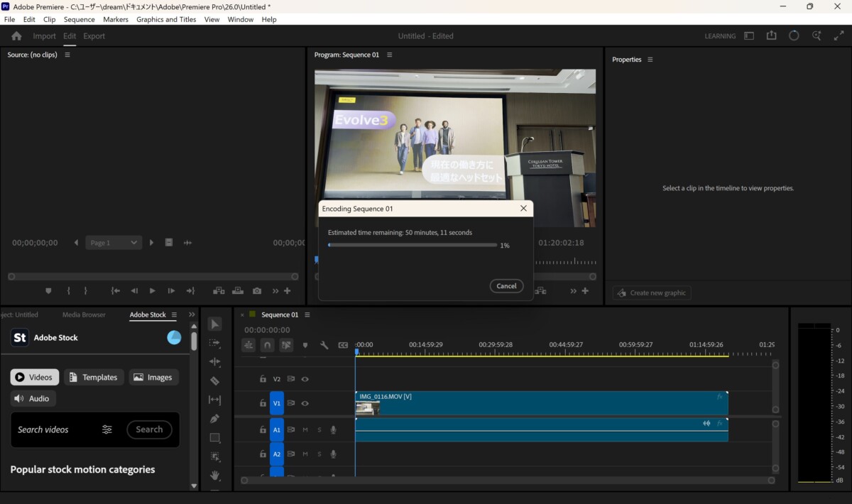This screenshot has height=504, width=852.
Task: Mute the A1 audio track
Action: point(305,429)
